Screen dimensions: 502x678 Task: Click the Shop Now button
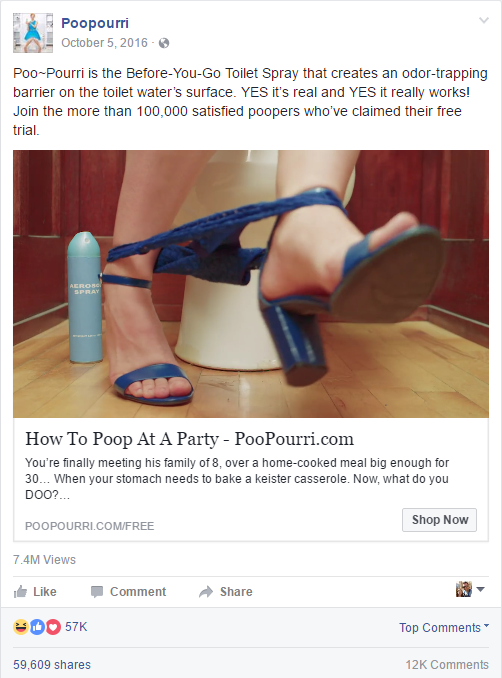click(x=439, y=520)
